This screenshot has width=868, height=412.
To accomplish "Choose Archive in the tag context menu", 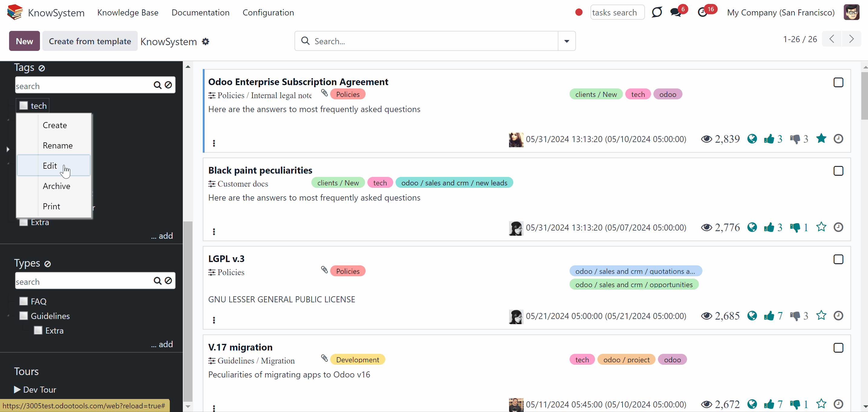I will tap(54, 186).
